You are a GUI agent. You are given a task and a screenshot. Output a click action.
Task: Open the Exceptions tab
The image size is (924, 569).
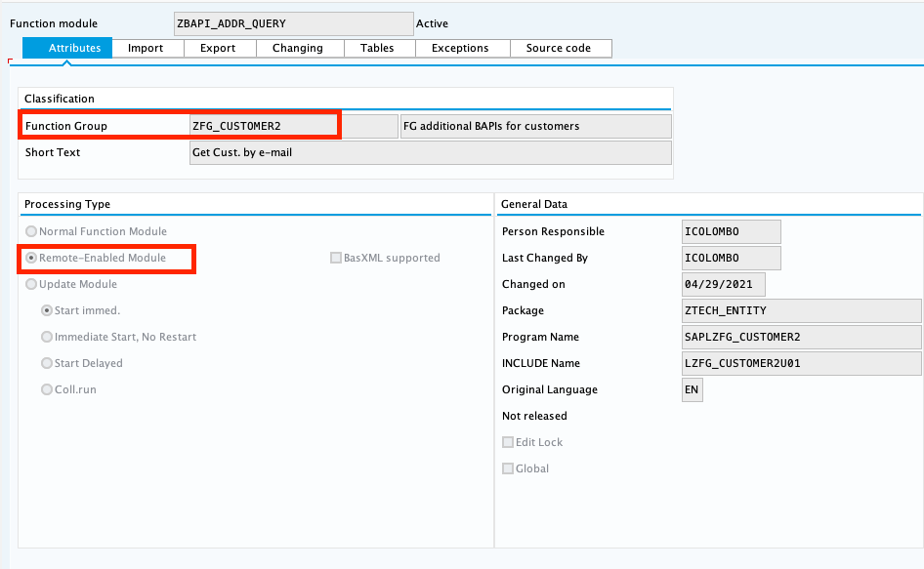point(460,48)
